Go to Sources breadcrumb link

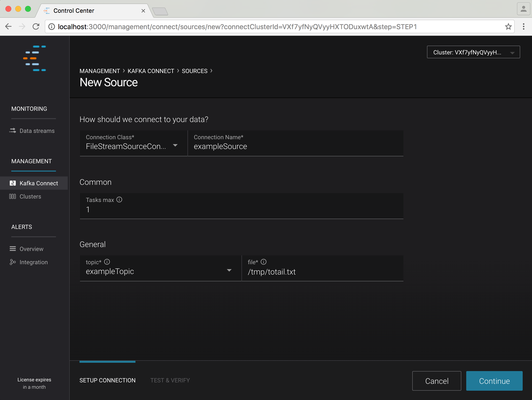point(195,71)
